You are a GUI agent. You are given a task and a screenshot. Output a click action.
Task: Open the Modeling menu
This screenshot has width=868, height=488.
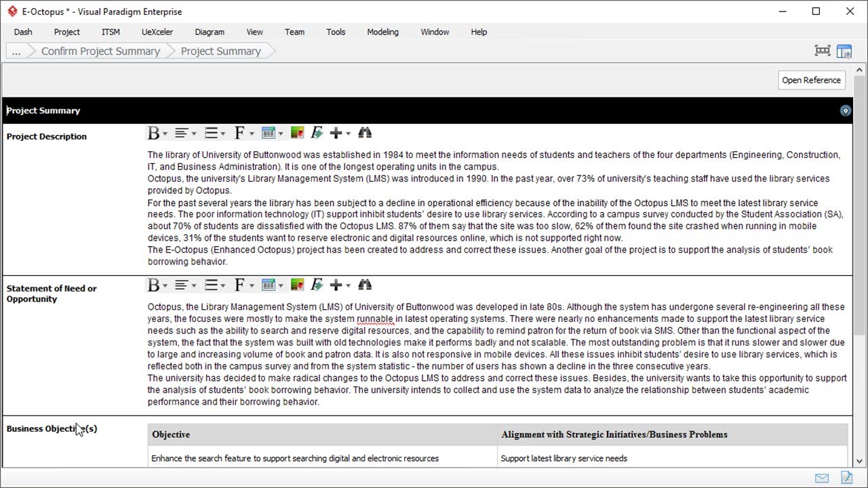(383, 32)
